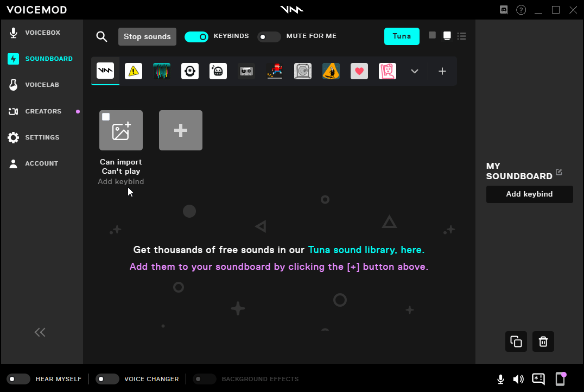Click the duplicate sound copy icon
Screen dimensions: 584x392
pos(516,342)
